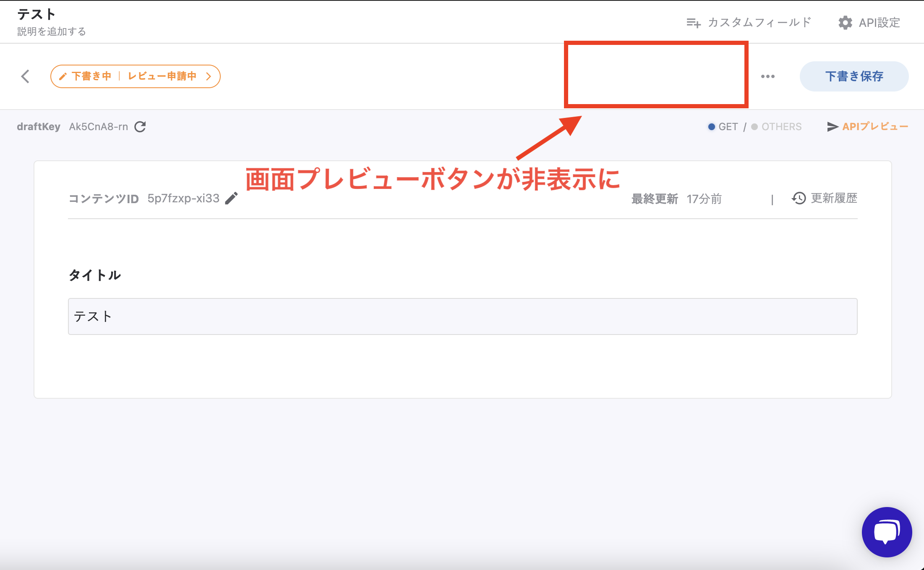The image size is (924, 570).
Task: Click the chevron on status badge
Action: click(209, 76)
